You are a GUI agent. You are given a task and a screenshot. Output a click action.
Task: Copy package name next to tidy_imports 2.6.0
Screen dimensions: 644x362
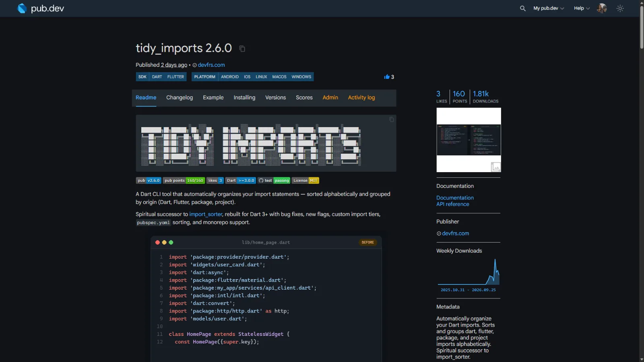tap(242, 49)
